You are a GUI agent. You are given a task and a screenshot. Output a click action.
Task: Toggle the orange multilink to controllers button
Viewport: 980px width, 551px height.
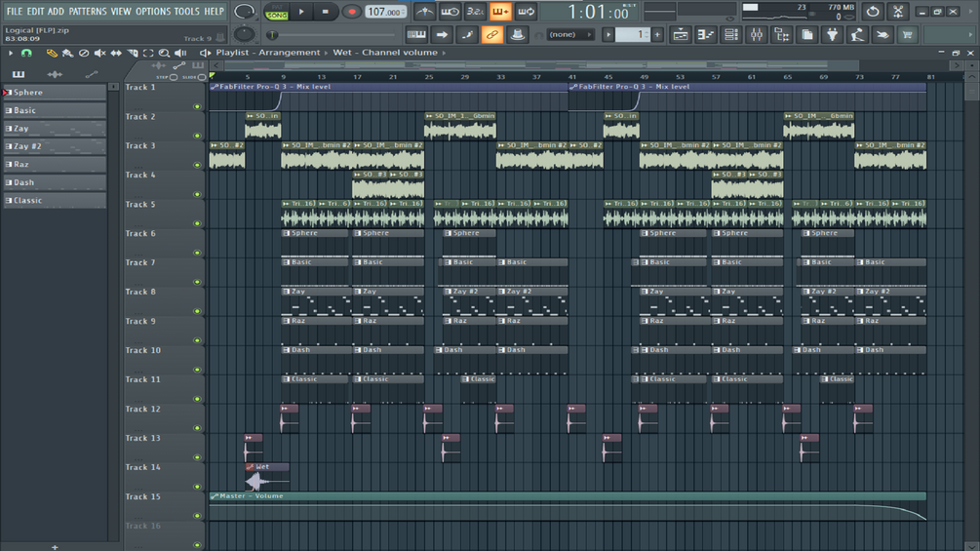point(491,35)
